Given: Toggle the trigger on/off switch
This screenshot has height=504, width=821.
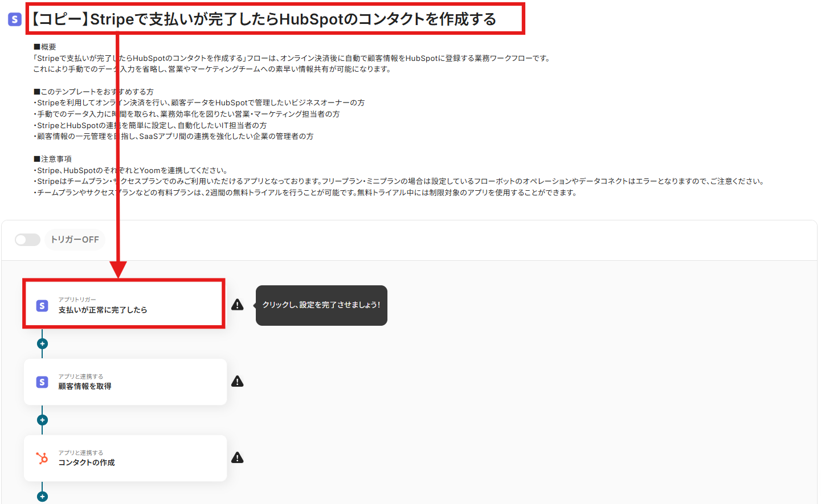Looking at the screenshot, I should click(27, 240).
